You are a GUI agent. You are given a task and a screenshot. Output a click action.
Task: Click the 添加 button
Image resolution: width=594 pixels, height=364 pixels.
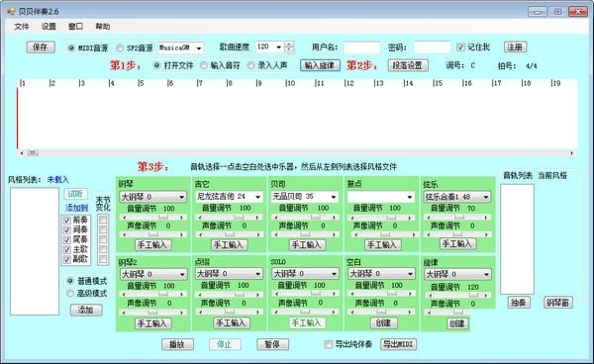click(x=86, y=311)
